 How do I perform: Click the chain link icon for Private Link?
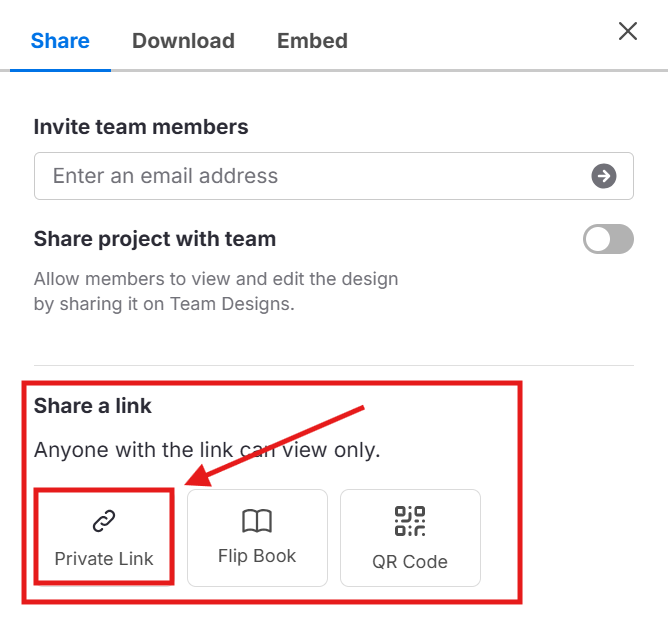pyautogui.click(x=104, y=520)
